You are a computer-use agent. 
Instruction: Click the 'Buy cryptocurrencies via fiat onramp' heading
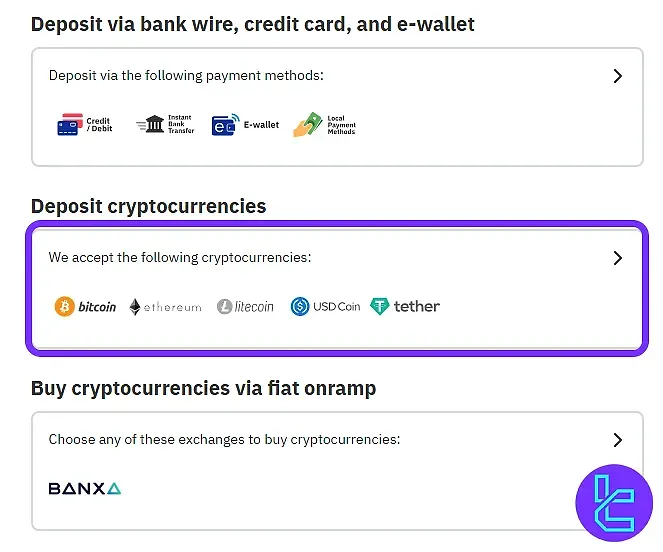[x=203, y=388]
